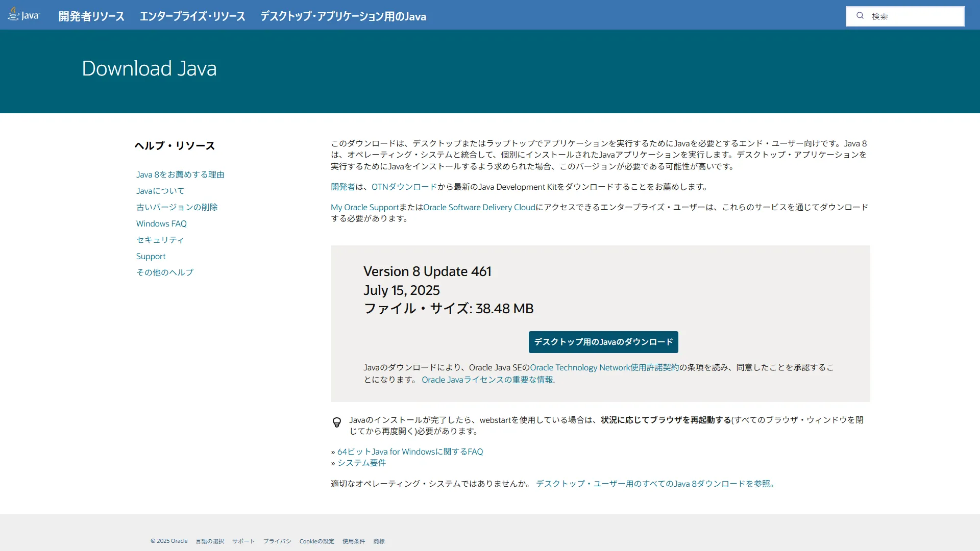Click the search magnifier icon
Viewport: 980px width, 551px height.
pos(860,16)
